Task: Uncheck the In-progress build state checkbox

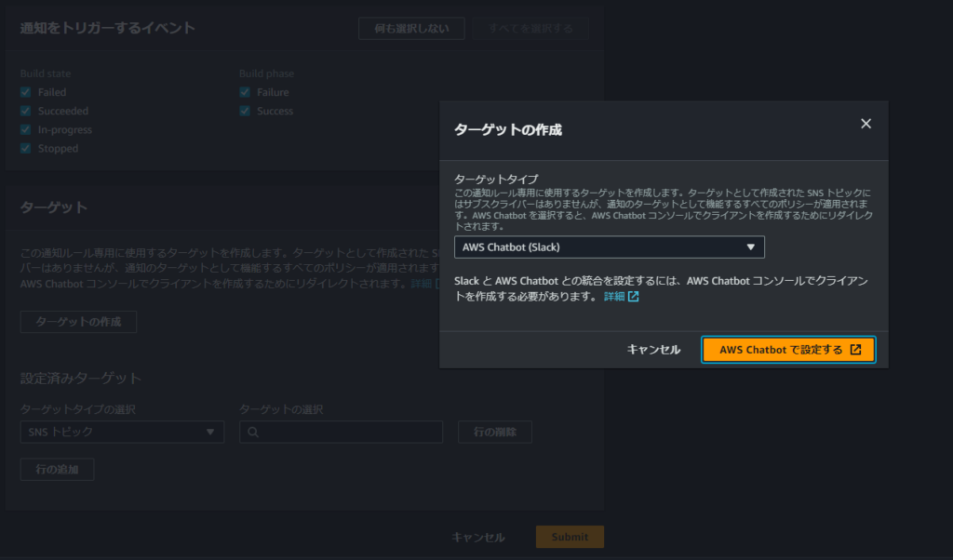Action: pyautogui.click(x=26, y=129)
